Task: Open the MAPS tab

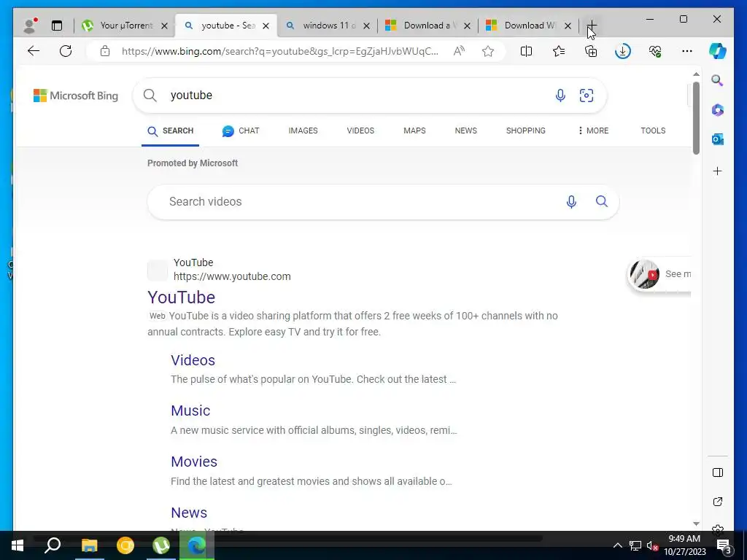Action: pyautogui.click(x=414, y=131)
